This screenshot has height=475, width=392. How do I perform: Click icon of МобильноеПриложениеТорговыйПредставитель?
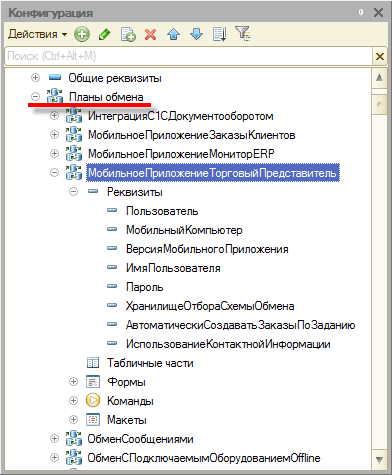[74, 172]
